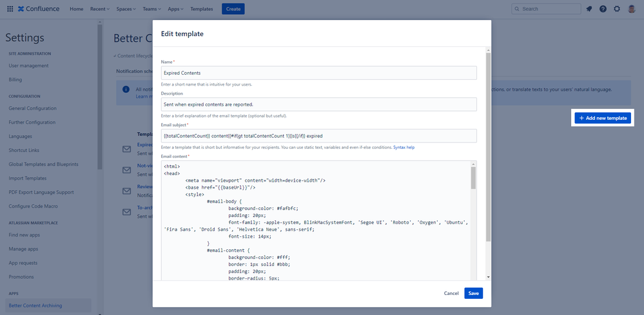Viewport: 644px width, 315px height.
Task: Click the Create button
Action: click(x=233, y=9)
